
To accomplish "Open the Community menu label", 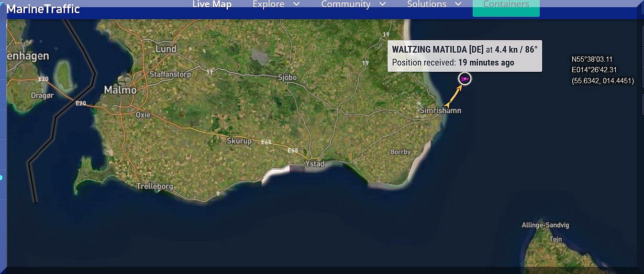I will click(x=346, y=4).
